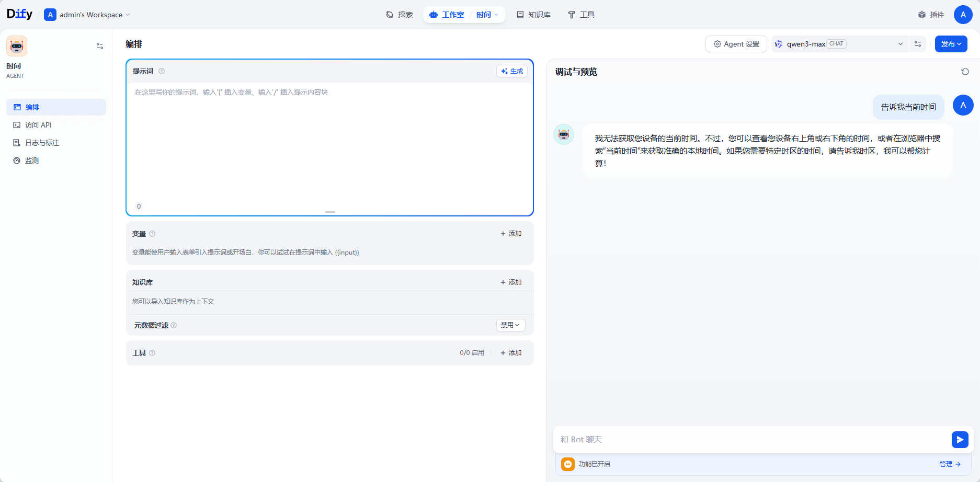980x482 pixels.
Task: Click the app robot avatar icon
Action: (x=17, y=46)
